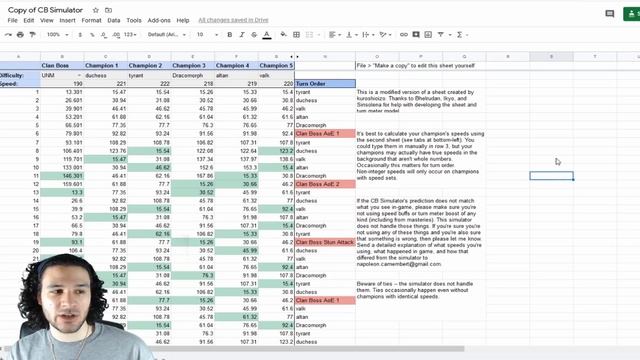
Task: Open the Edit menu
Action: click(29, 20)
